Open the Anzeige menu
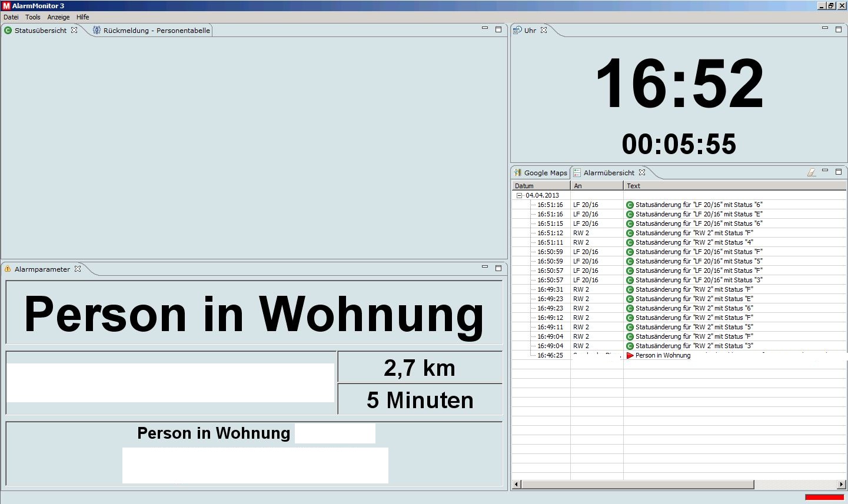 coord(58,17)
